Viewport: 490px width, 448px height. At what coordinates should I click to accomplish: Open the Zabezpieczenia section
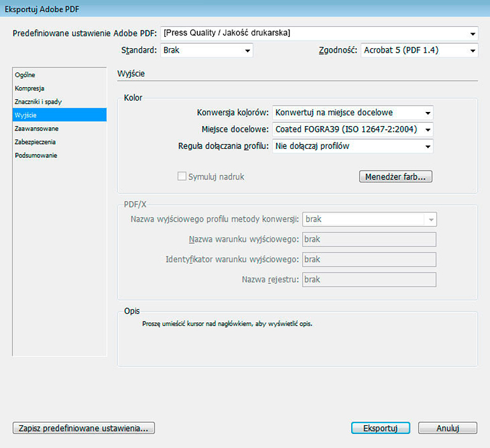[59, 142]
